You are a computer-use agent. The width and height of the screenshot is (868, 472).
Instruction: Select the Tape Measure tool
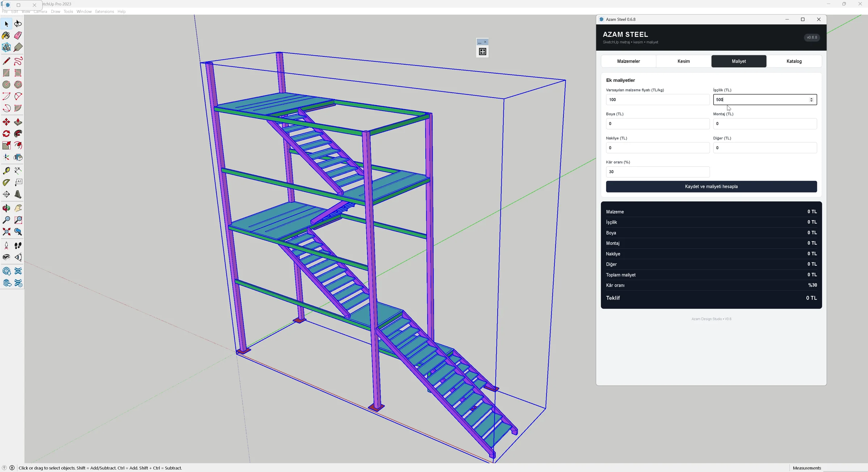click(6, 171)
